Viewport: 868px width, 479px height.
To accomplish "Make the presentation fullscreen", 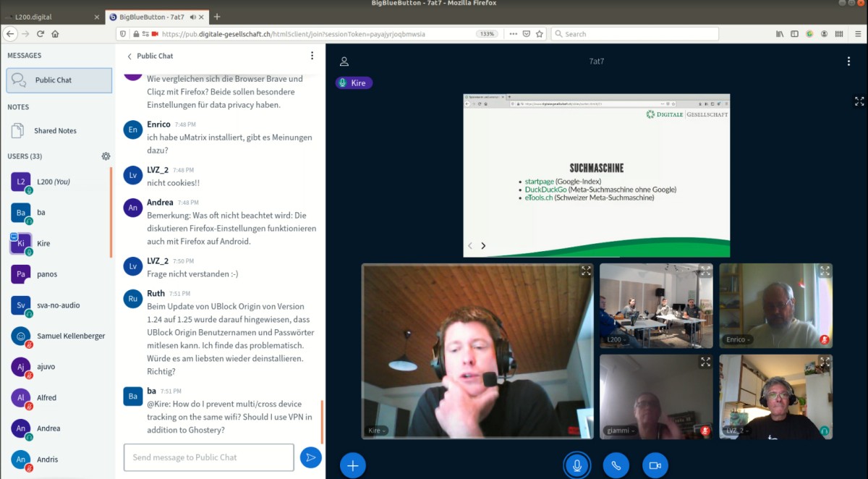I will pos(859,101).
